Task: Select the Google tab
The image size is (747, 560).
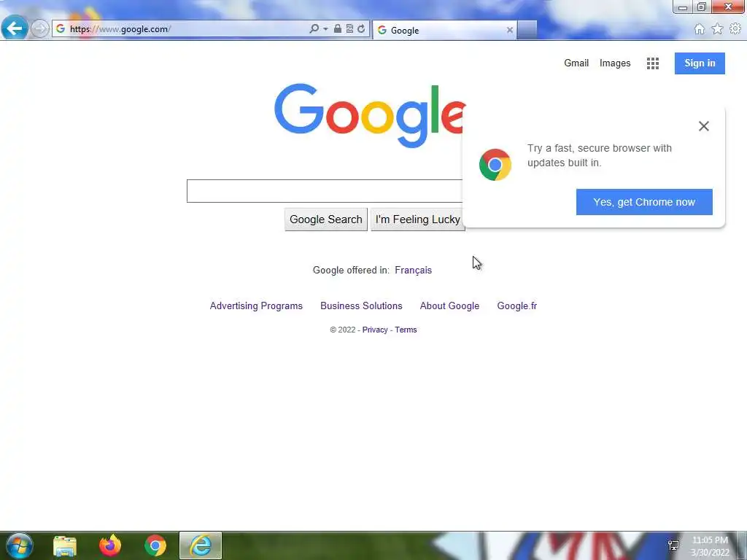Action: click(x=445, y=30)
